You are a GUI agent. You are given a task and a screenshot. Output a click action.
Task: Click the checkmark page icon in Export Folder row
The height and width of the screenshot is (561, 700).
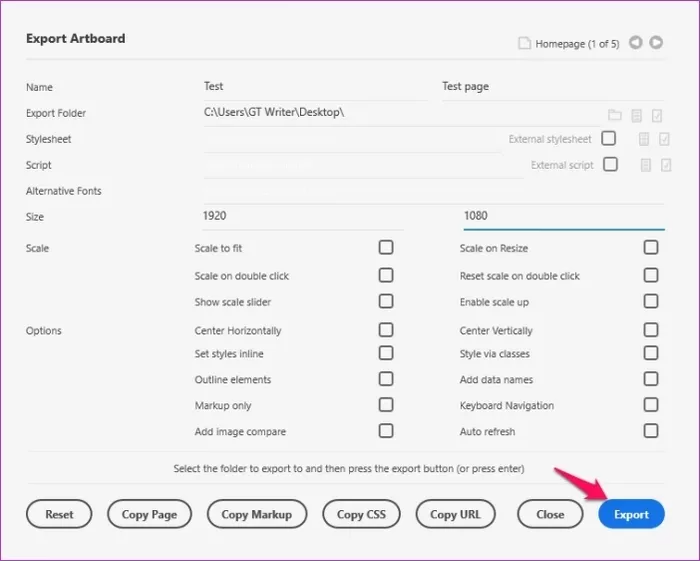pyautogui.click(x=657, y=115)
